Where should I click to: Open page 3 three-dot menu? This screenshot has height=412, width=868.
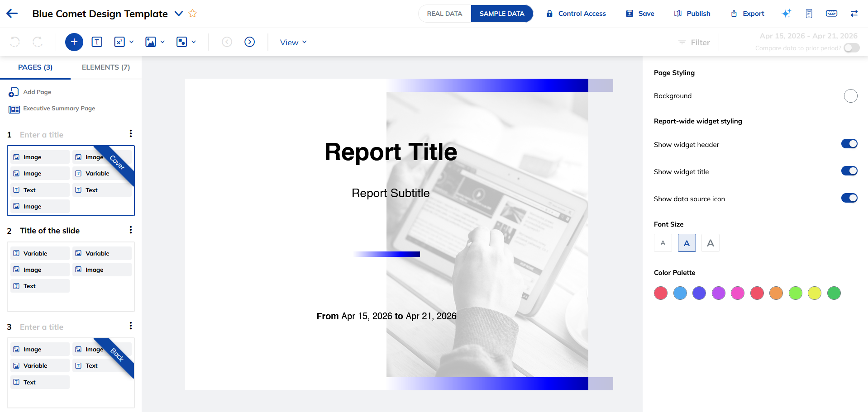[x=131, y=326]
